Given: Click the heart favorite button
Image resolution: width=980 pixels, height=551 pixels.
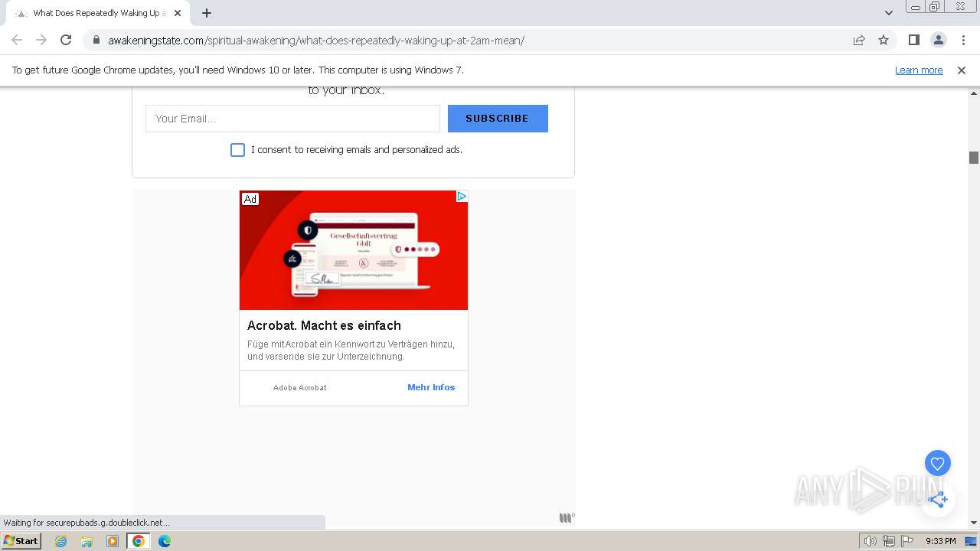Looking at the screenshot, I should tap(938, 463).
